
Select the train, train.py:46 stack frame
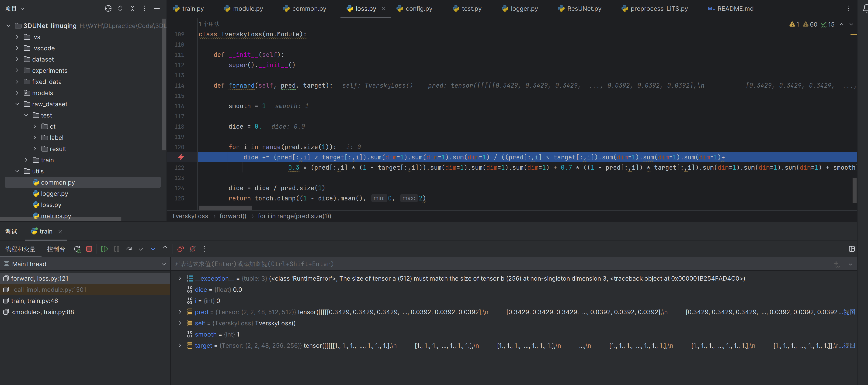tap(34, 301)
